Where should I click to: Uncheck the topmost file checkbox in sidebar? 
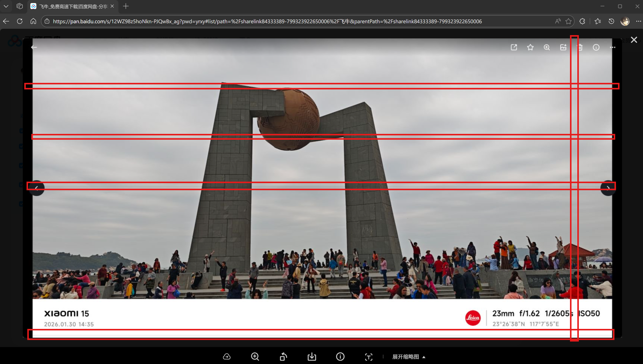21,131
